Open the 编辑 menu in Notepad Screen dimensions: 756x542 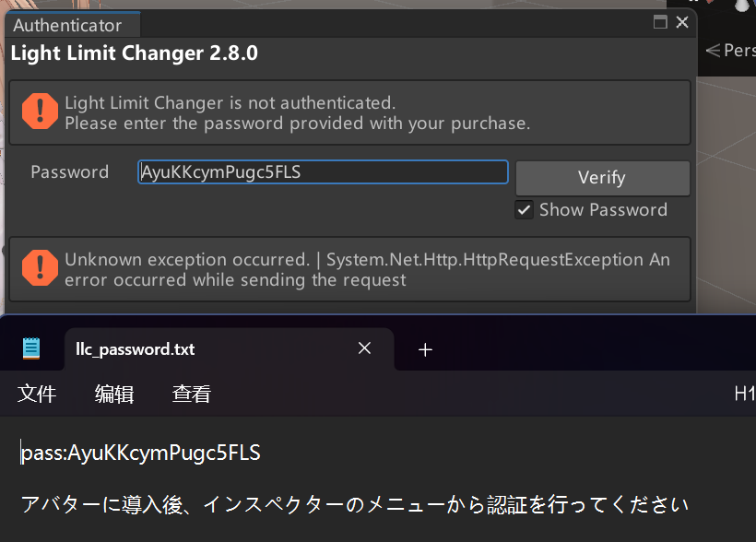pyautogui.click(x=114, y=394)
